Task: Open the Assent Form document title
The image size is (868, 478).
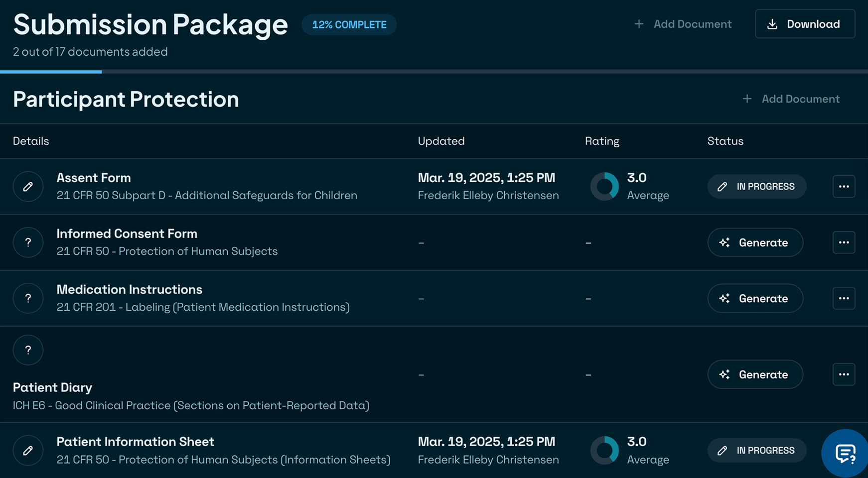Action: (94, 178)
